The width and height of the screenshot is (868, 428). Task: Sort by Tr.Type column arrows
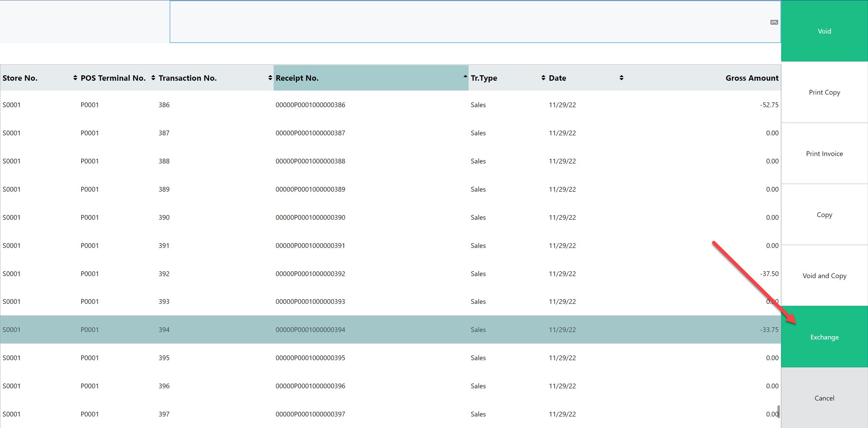pyautogui.click(x=543, y=78)
